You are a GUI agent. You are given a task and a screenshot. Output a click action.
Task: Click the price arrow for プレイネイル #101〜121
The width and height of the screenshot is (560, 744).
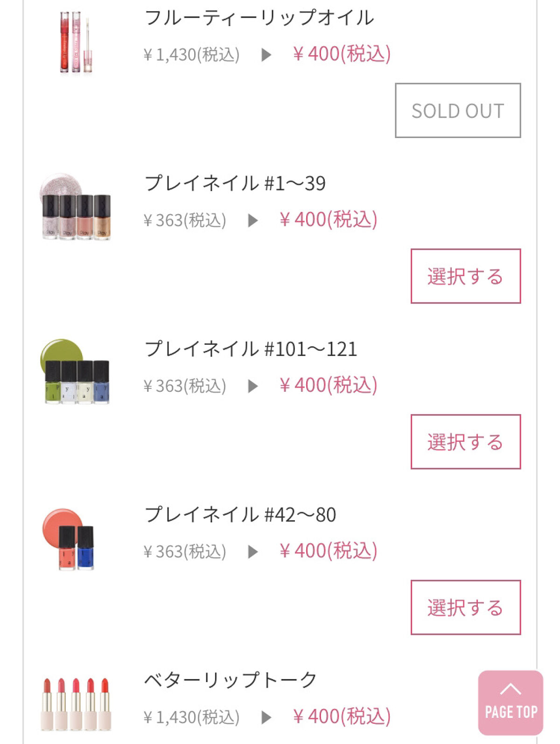pyautogui.click(x=253, y=386)
